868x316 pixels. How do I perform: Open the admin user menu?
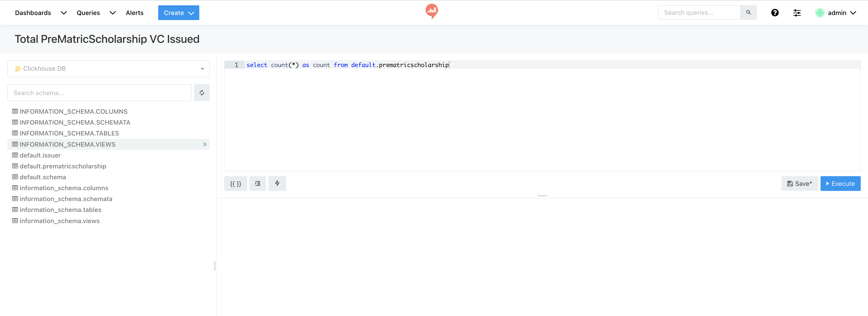point(836,13)
